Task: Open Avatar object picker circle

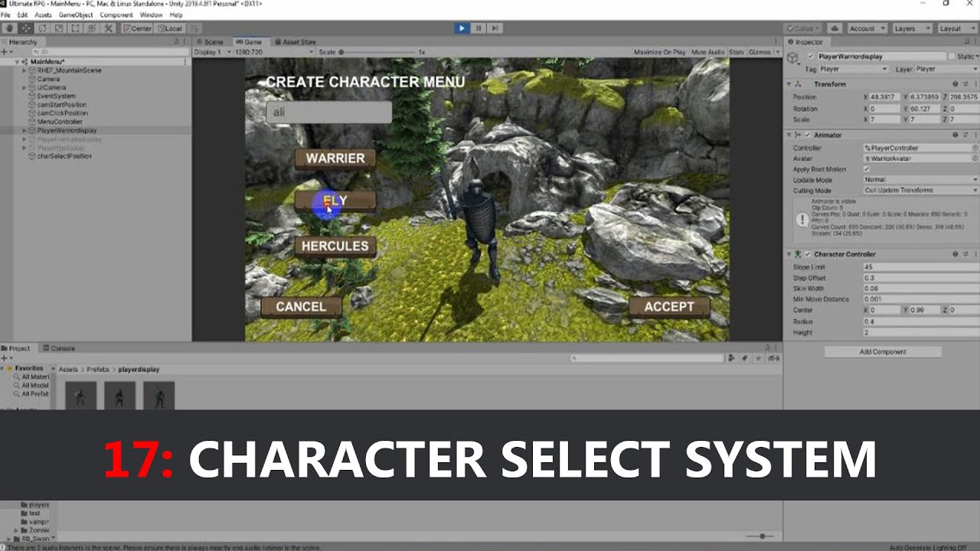Action: (975, 158)
